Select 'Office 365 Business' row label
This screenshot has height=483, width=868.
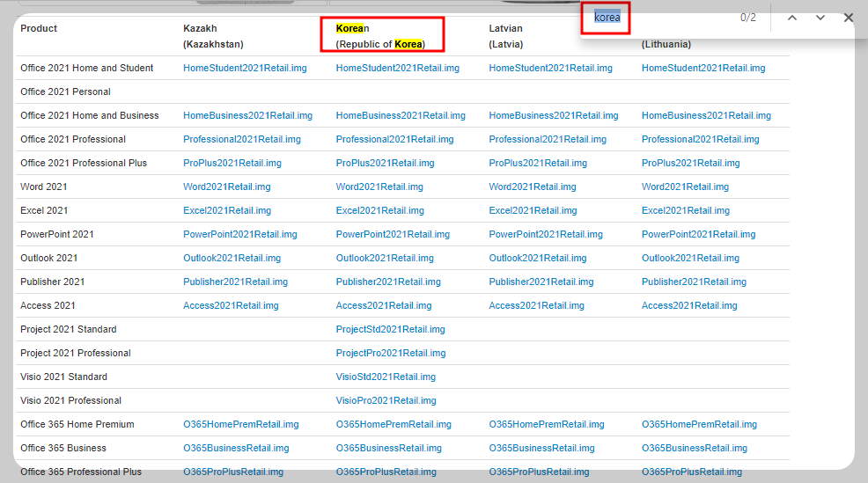(x=63, y=449)
